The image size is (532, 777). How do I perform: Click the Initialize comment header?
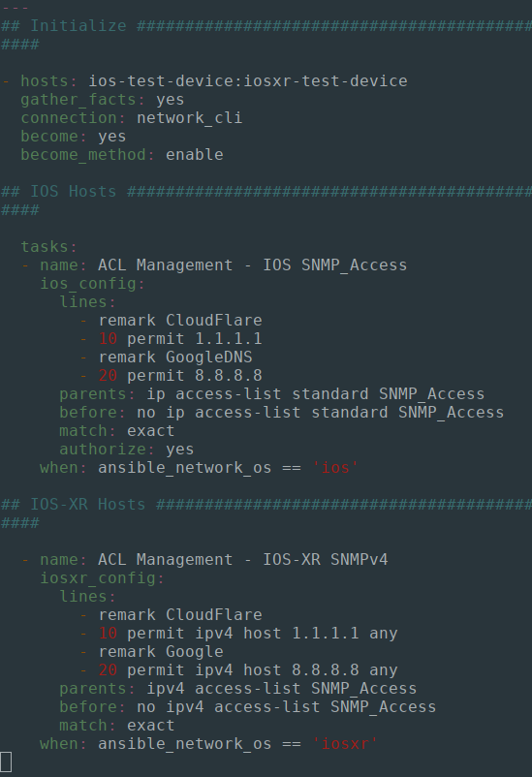[x=78, y=26]
